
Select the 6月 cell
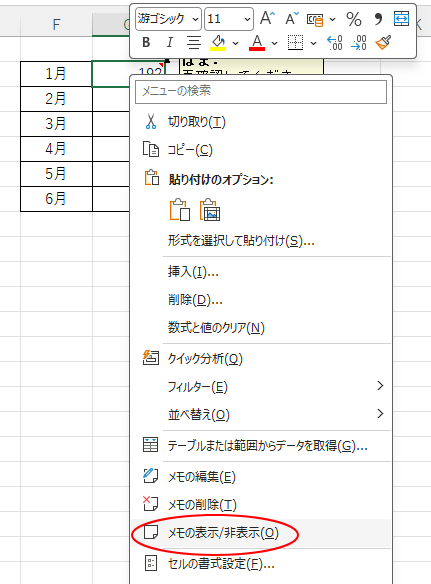point(56,199)
